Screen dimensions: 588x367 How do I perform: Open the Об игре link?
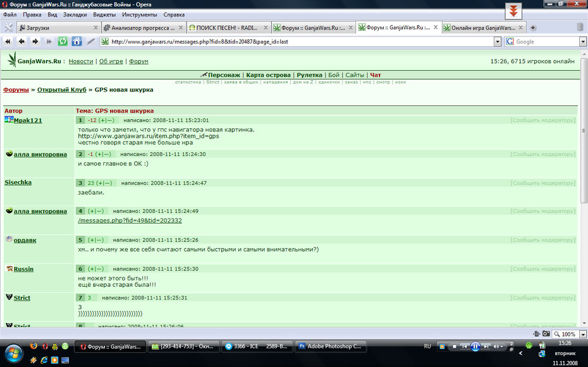tap(111, 61)
